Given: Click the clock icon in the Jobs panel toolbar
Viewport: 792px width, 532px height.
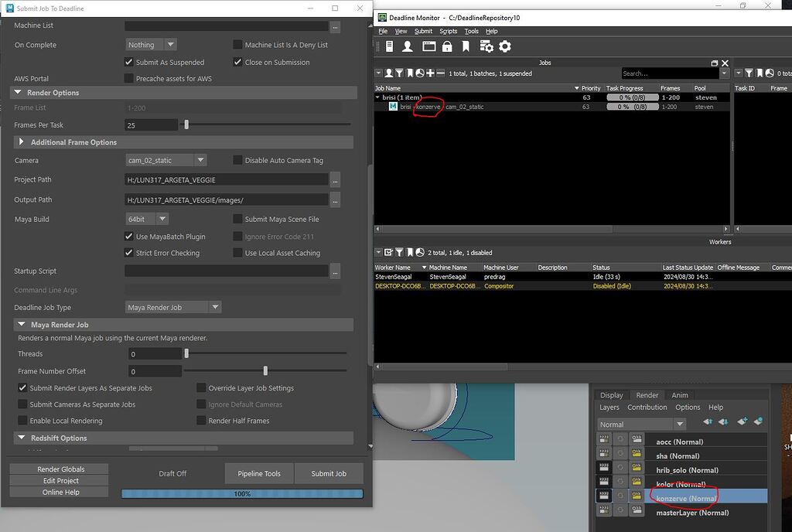Looking at the screenshot, I should point(420,71).
